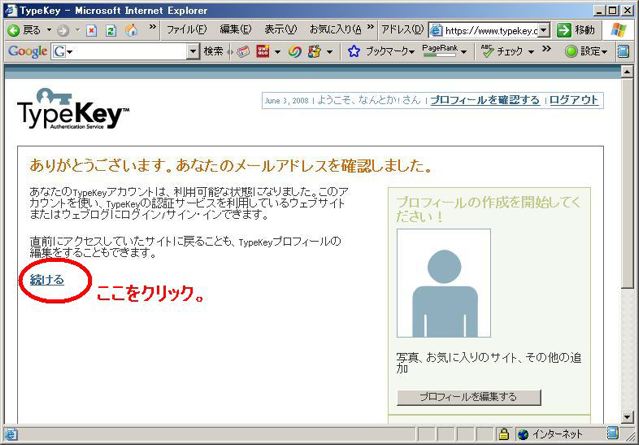Click the 続ける link

click(x=47, y=280)
